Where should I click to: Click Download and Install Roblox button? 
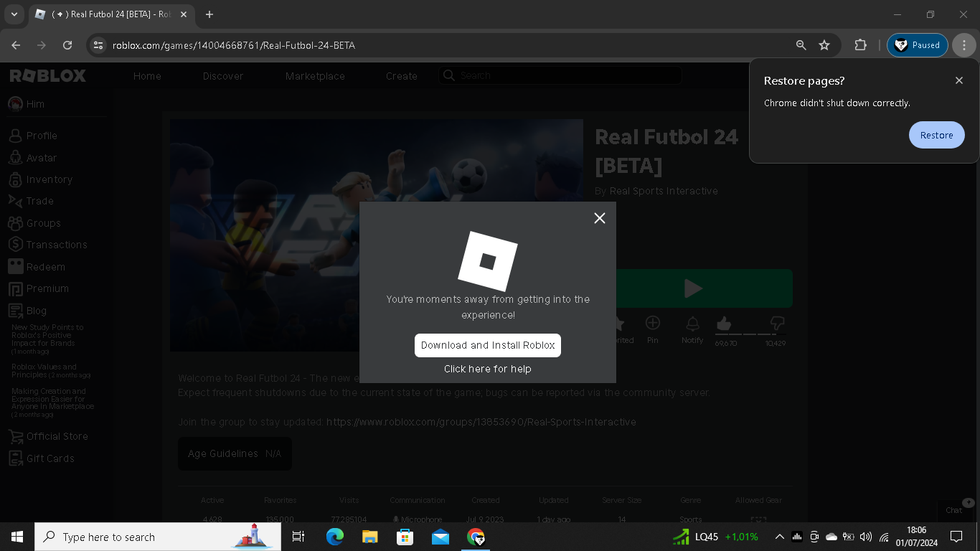click(x=488, y=345)
